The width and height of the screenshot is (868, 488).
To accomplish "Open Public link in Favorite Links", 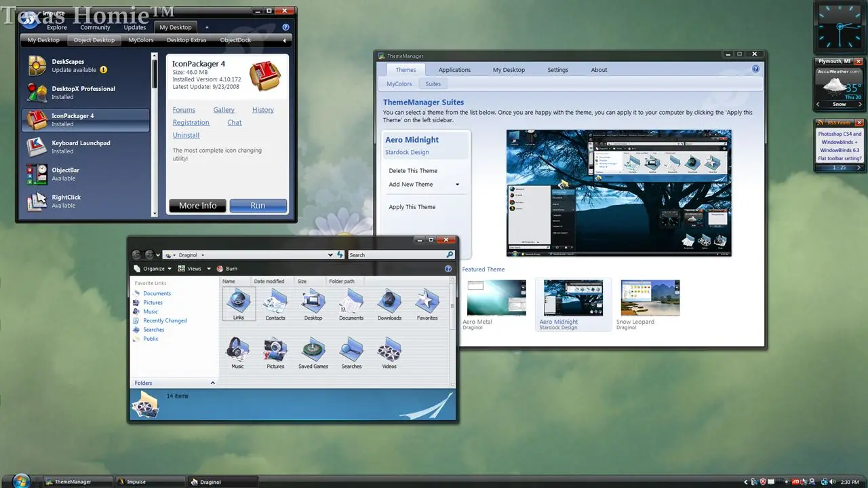I will [x=151, y=339].
